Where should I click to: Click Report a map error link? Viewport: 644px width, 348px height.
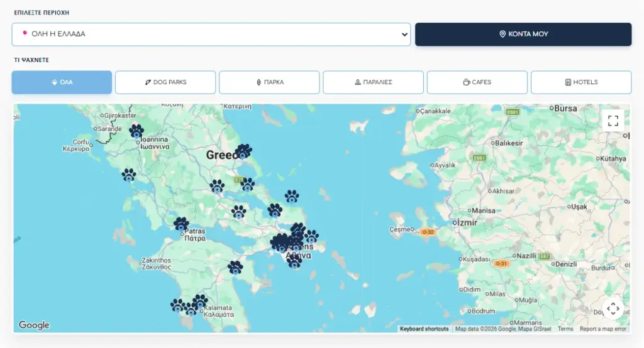point(603,329)
